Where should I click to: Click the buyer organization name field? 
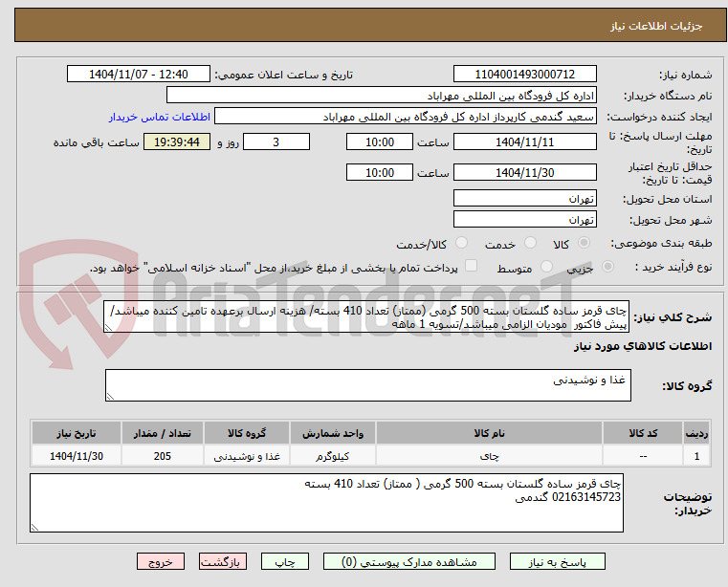[381, 96]
